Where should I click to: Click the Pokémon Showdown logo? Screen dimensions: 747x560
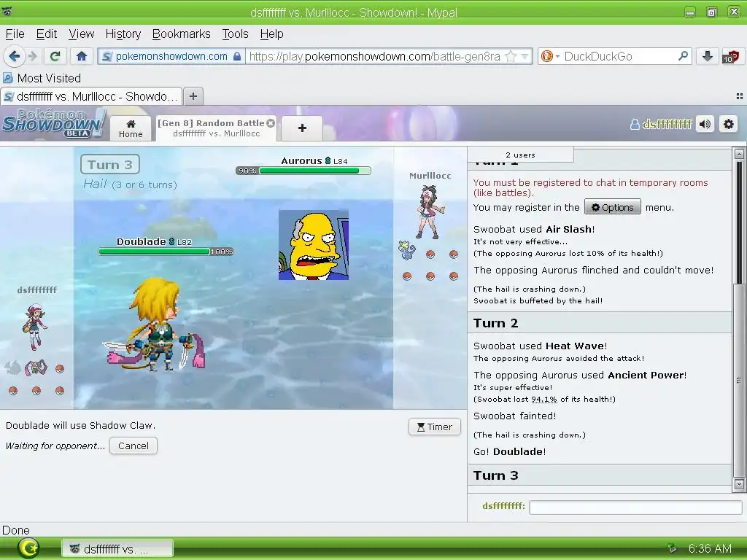coord(53,124)
